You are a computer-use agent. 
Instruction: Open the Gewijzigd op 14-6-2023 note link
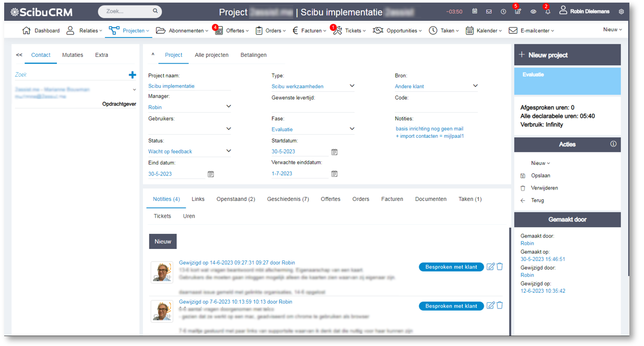pyautogui.click(x=237, y=263)
